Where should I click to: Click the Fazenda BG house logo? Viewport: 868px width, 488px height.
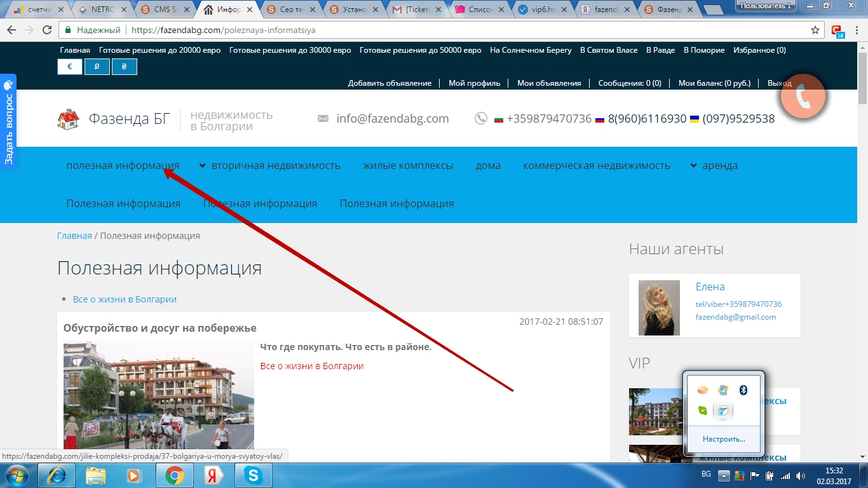coord(68,119)
